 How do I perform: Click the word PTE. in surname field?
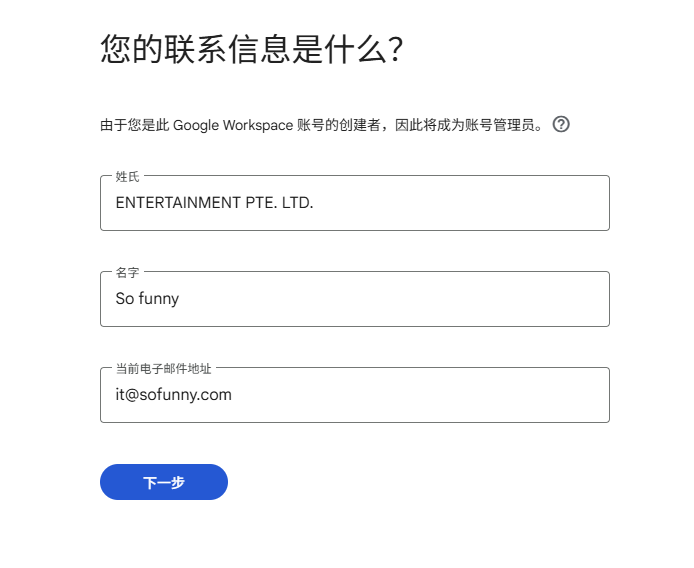coord(260,203)
